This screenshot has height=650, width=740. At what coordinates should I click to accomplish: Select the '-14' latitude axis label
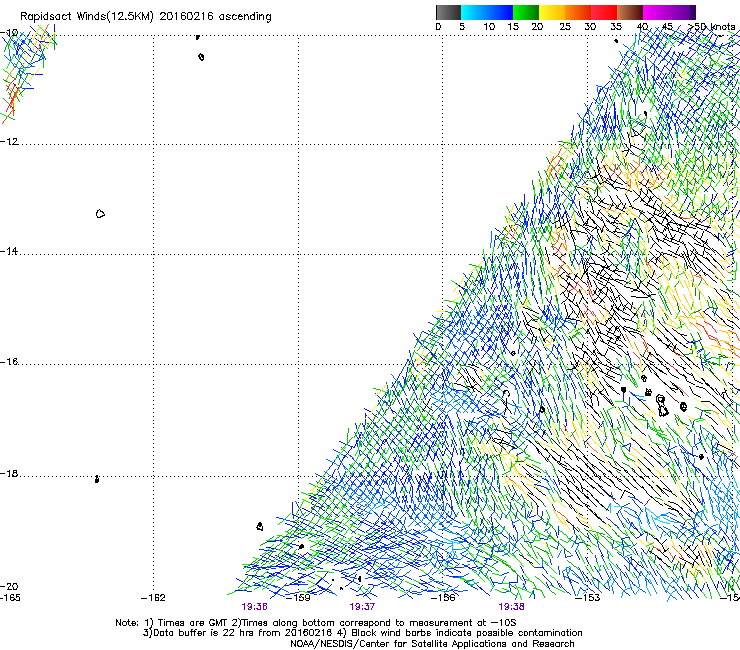click(x=9, y=251)
